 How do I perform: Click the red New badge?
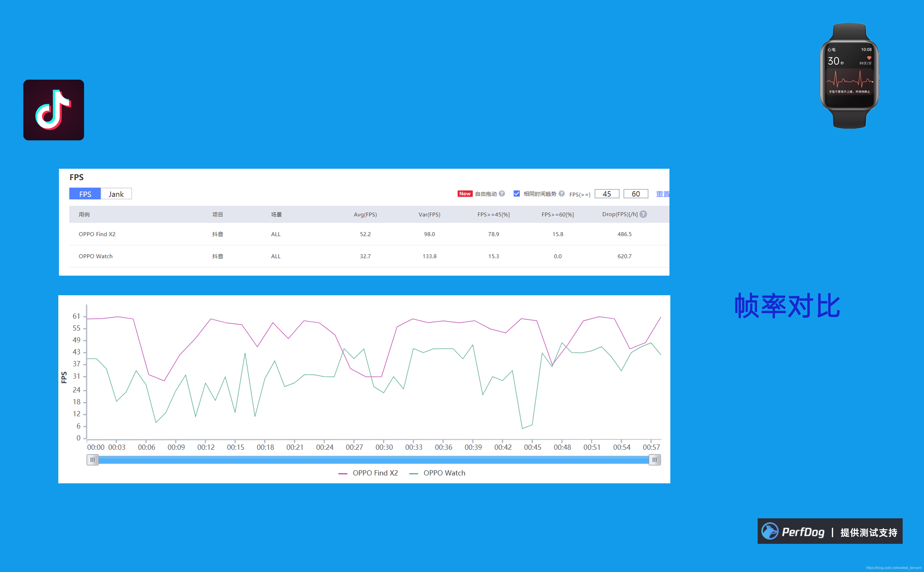pyautogui.click(x=465, y=194)
